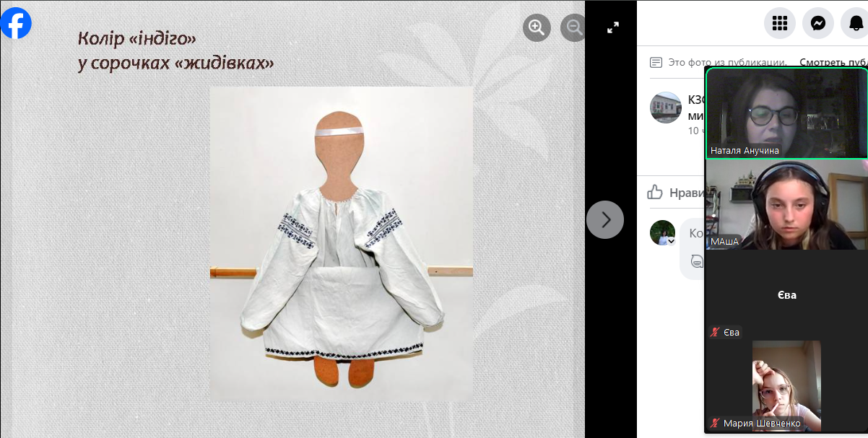This screenshot has height=438, width=868.
Task: Open the 'Смотреть публ...' link
Action: [833, 62]
